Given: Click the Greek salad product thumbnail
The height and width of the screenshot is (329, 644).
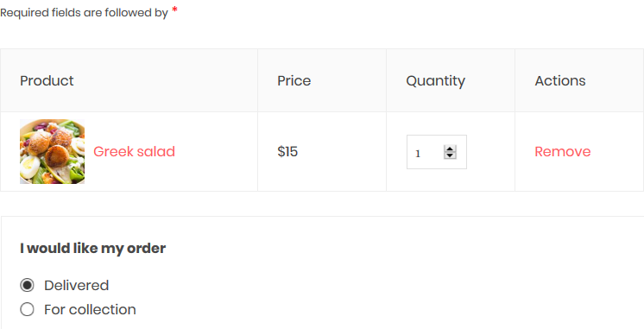Looking at the screenshot, I should (x=52, y=152).
